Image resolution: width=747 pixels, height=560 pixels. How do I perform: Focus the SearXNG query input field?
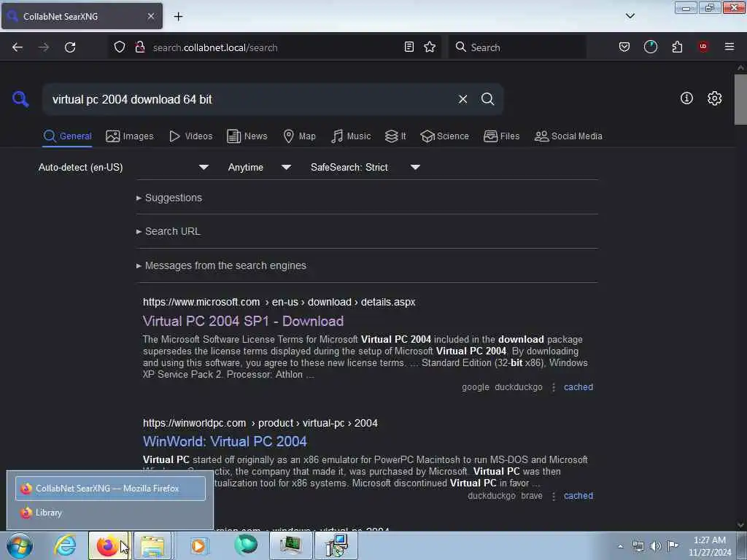click(250, 99)
